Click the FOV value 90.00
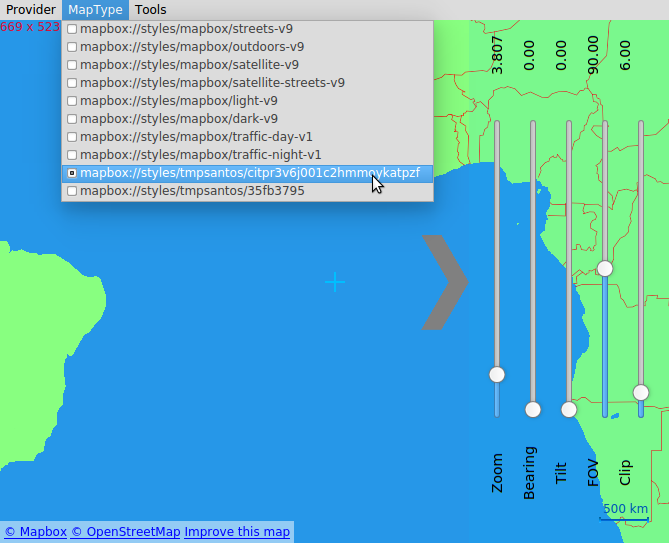669x543 pixels. click(x=593, y=55)
